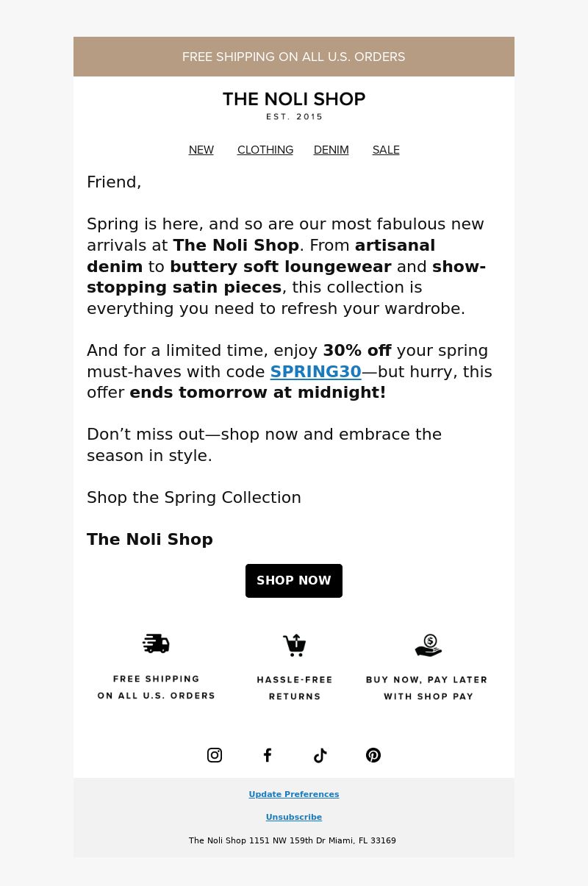This screenshot has width=588, height=886.
Task: Click The Noli Shop logo
Action: pyautogui.click(x=294, y=105)
